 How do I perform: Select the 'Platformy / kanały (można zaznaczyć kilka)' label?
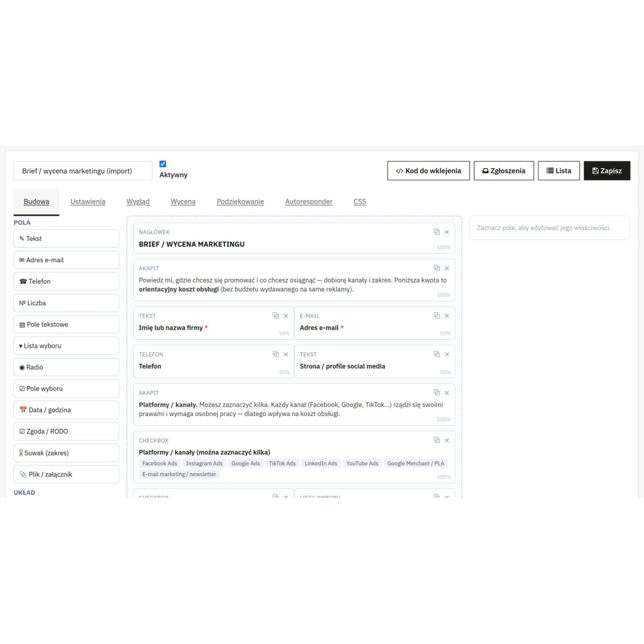coord(205,452)
